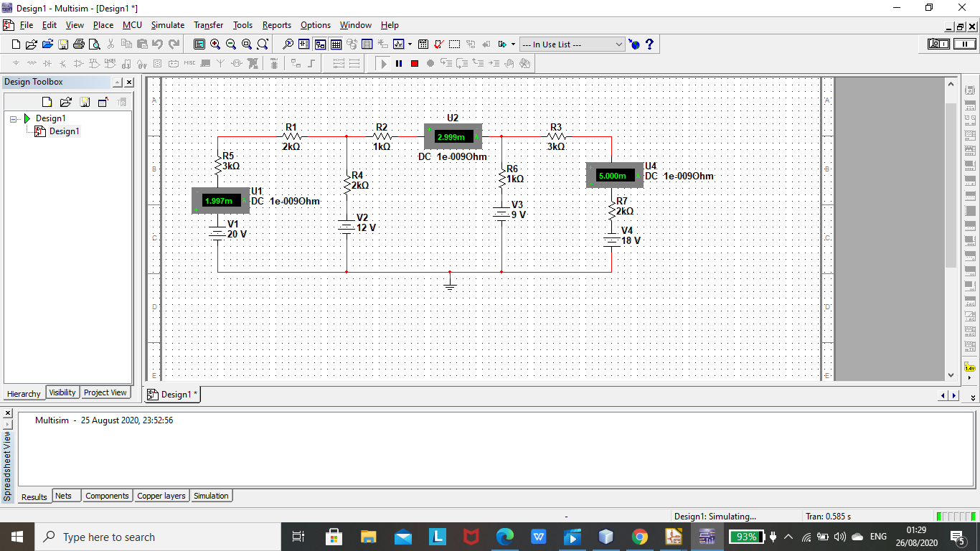Close the Design Toolbox panel

(x=128, y=83)
